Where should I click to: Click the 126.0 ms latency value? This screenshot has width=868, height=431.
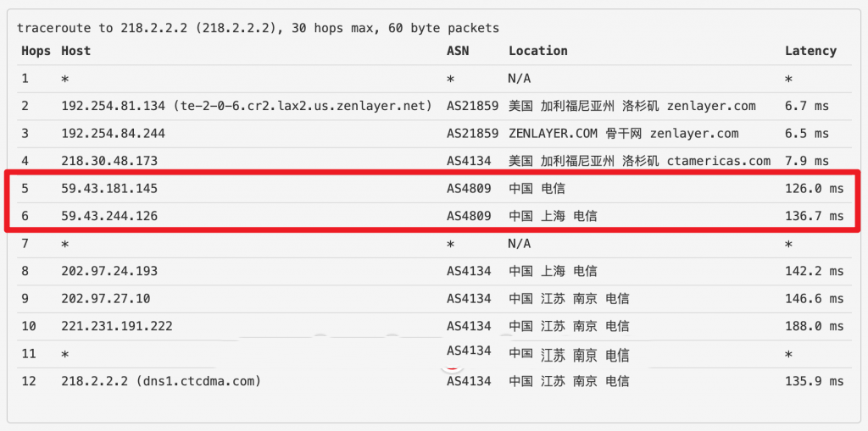point(814,189)
